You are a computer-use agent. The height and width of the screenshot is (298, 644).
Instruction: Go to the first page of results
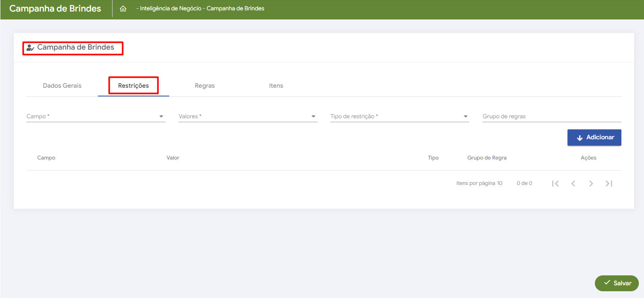click(x=555, y=183)
